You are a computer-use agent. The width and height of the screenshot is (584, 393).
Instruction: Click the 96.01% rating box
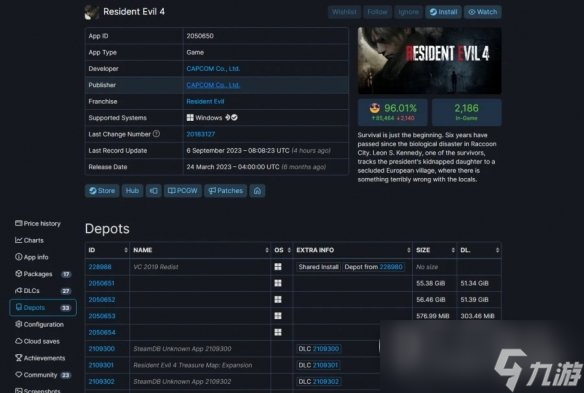click(x=393, y=112)
